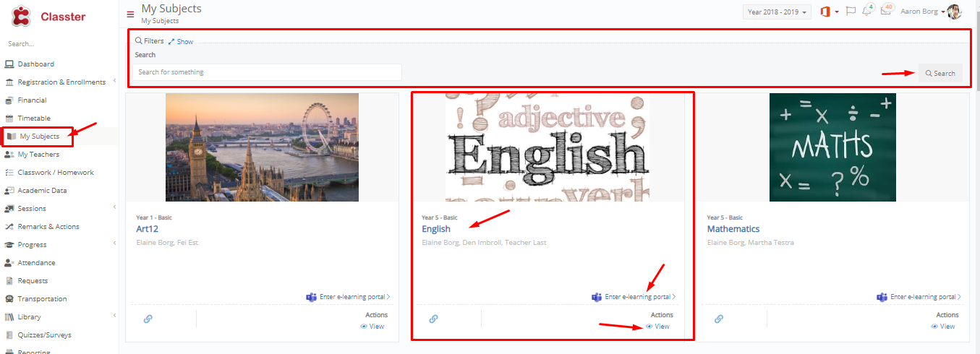Open Academic Data in sidebar

pyautogui.click(x=42, y=191)
